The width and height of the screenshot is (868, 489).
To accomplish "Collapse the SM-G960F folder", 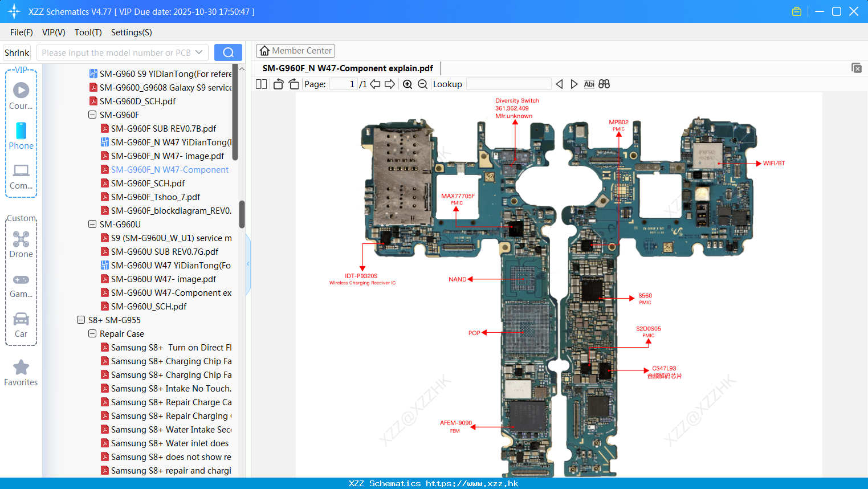I will point(92,115).
